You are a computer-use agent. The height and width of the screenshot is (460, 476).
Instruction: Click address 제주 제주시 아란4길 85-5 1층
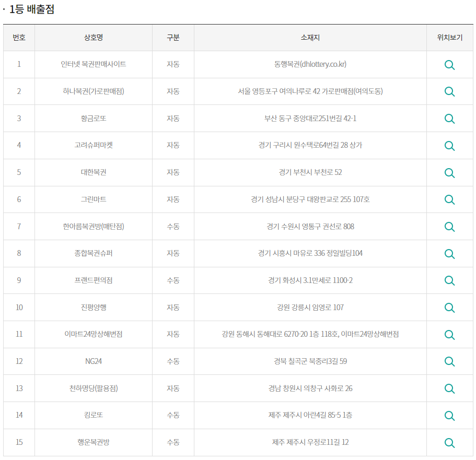[x=310, y=415]
